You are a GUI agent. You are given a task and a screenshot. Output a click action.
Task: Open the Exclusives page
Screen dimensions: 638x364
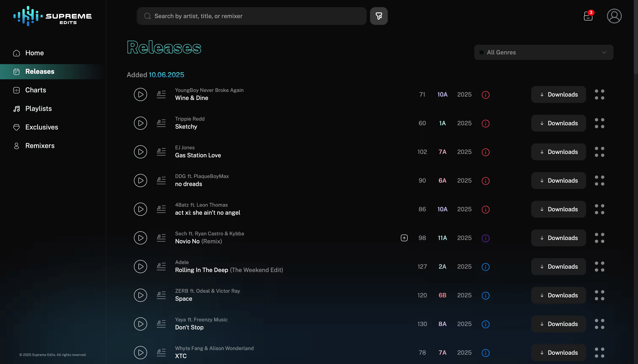(x=42, y=127)
